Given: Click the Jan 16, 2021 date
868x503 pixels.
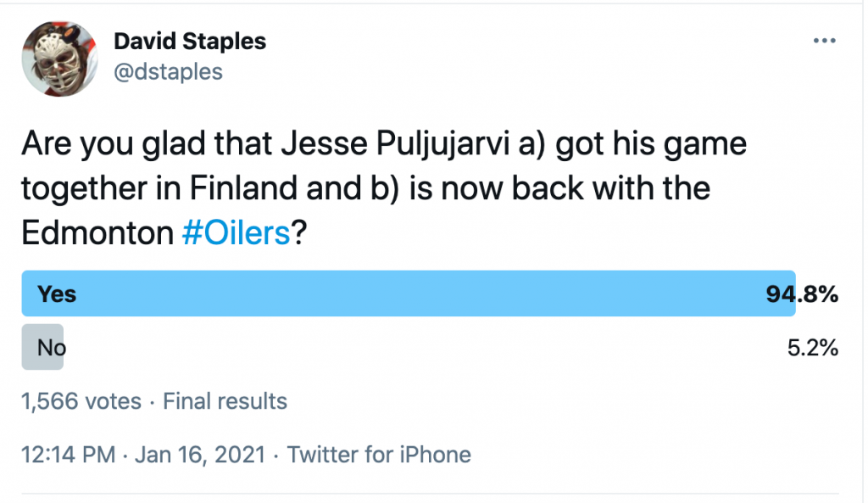Looking at the screenshot, I should coord(199,455).
